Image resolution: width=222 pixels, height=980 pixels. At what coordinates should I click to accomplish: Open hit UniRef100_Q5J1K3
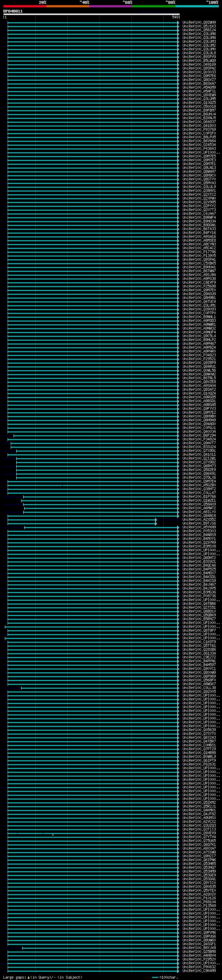point(199,26)
